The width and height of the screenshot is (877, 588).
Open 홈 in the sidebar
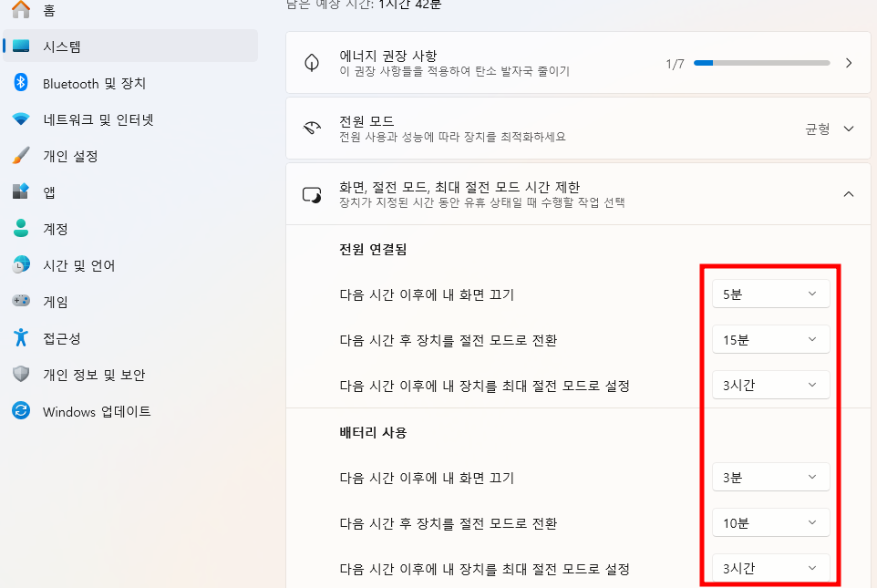click(x=48, y=11)
